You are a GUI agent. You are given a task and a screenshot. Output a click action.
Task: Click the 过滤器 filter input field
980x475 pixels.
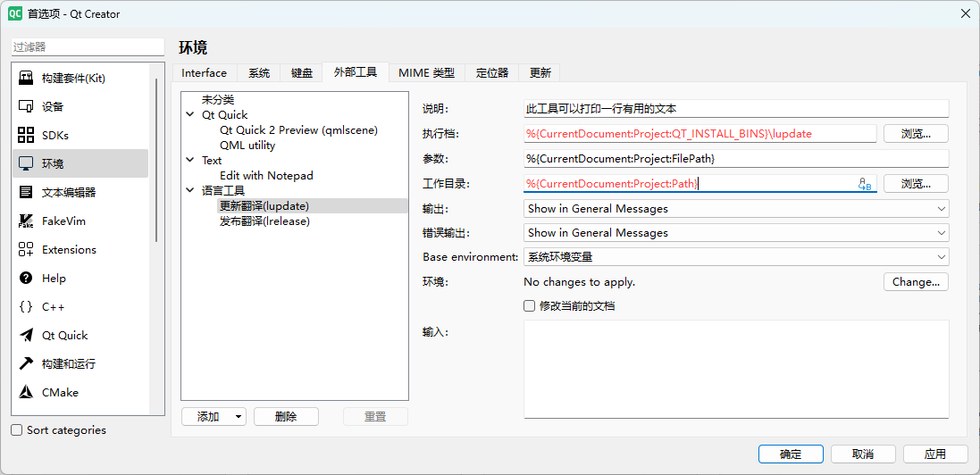(x=88, y=46)
